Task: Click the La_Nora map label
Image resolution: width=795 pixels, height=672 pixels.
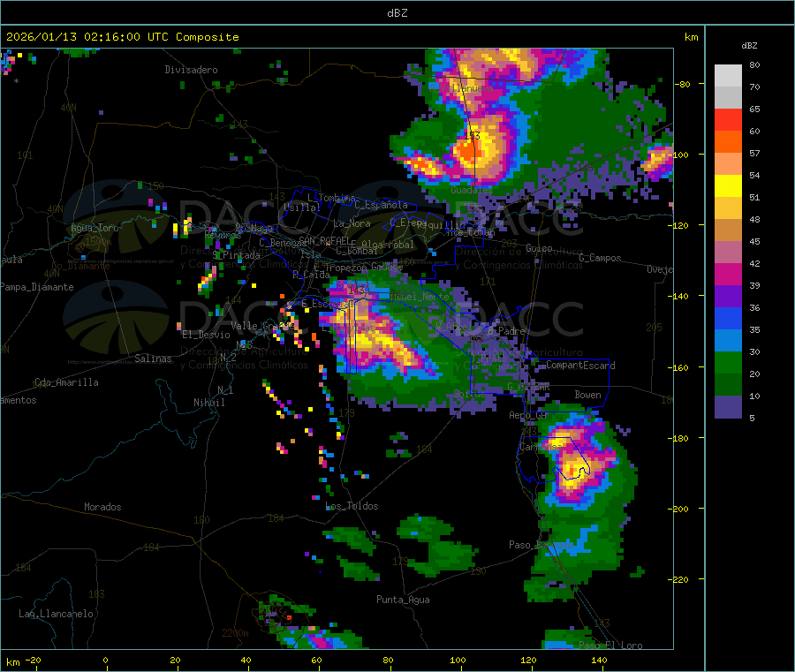Action: pos(352,223)
